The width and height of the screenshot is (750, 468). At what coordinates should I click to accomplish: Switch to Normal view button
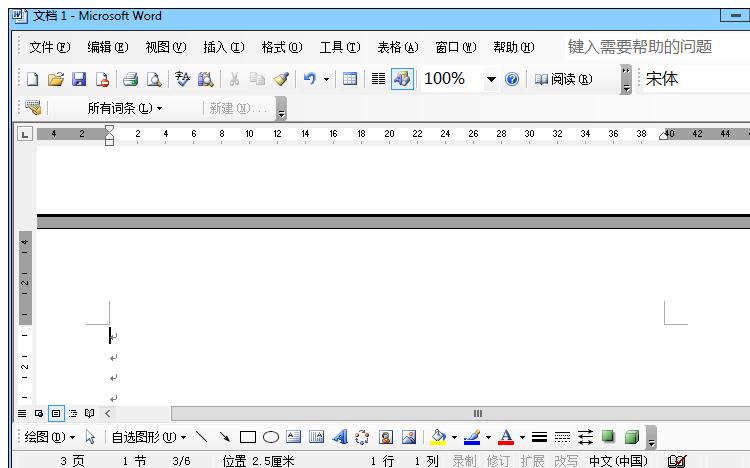pyautogui.click(x=22, y=413)
